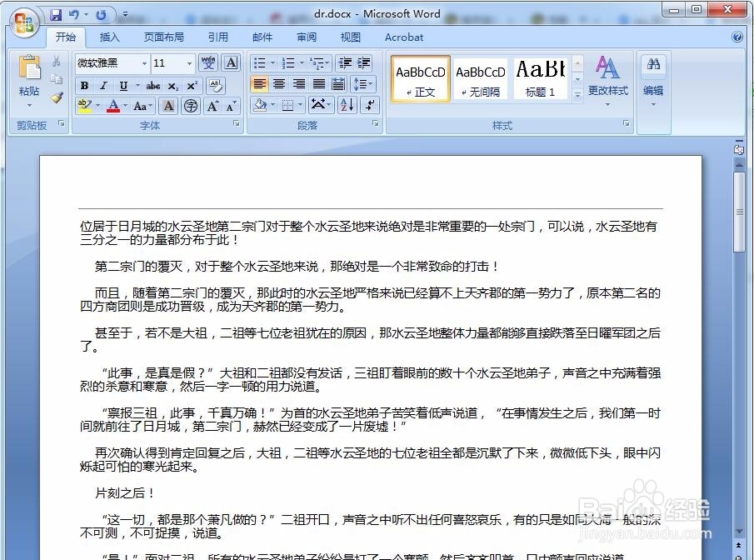The width and height of the screenshot is (754, 560).
Task: Switch to the 引用 References tab
Action: coord(217,37)
